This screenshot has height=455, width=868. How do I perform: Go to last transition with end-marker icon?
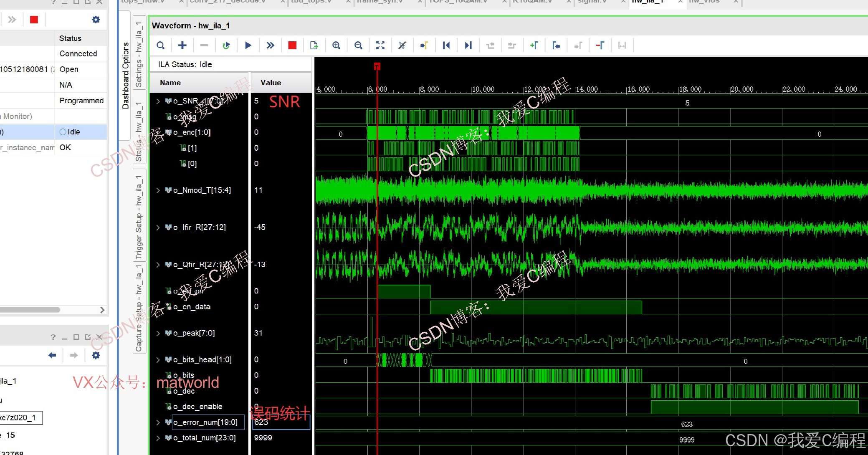pyautogui.click(x=468, y=45)
